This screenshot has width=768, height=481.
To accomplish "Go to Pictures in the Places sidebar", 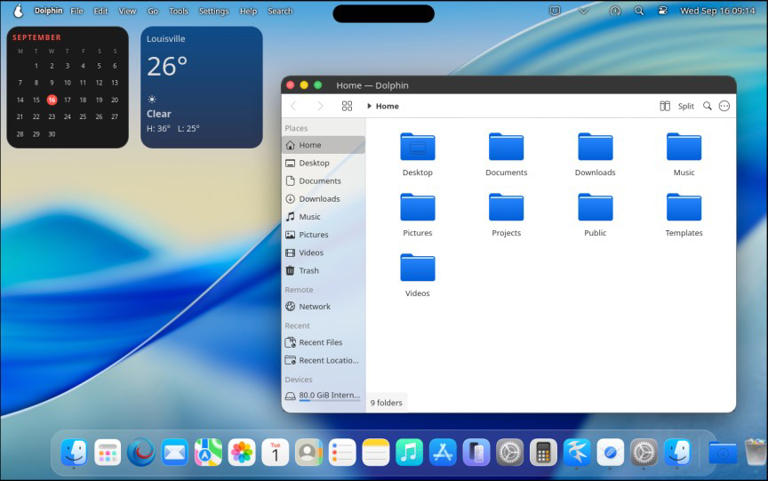I will pyautogui.click(x=323, y=235).
